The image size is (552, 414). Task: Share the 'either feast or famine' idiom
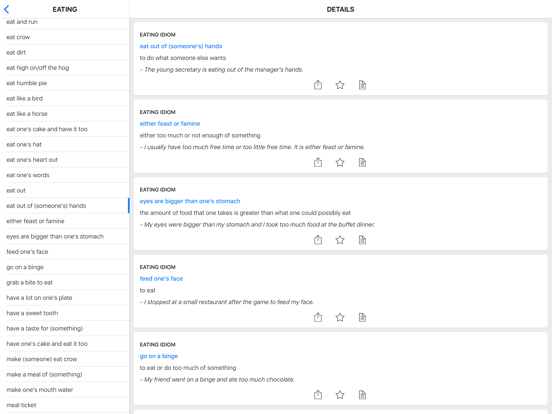[x=318, y=162]
